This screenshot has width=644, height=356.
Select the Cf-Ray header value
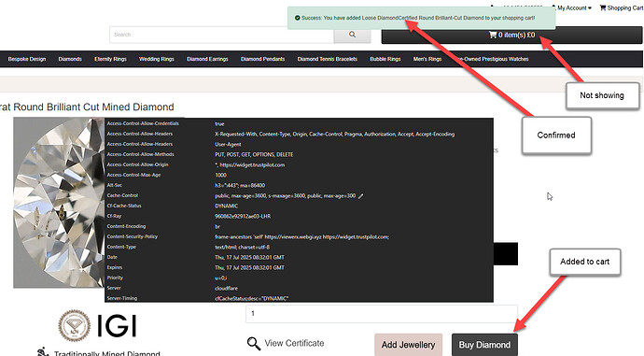[243, 216]
